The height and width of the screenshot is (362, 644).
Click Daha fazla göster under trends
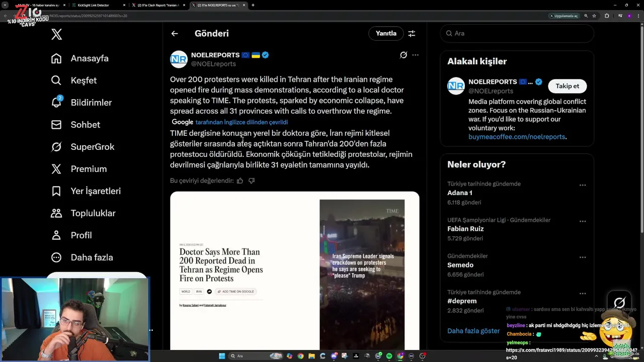click(x=473, y=331)
